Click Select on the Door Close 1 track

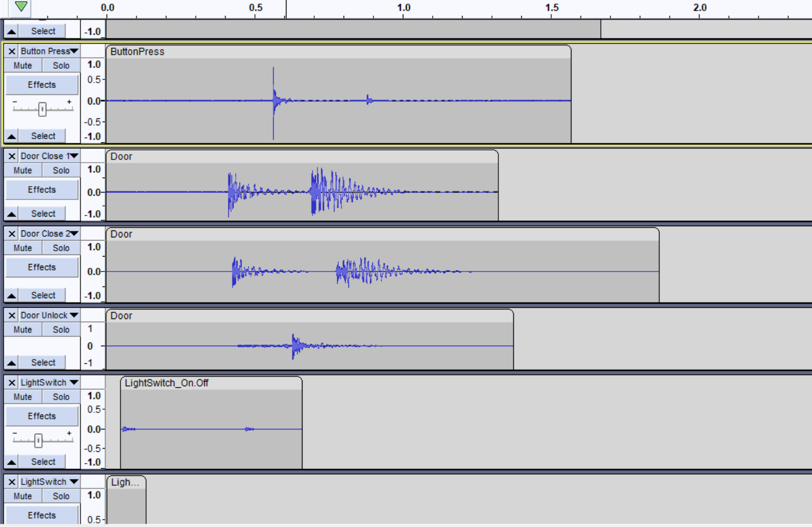(x=43, y=213)
